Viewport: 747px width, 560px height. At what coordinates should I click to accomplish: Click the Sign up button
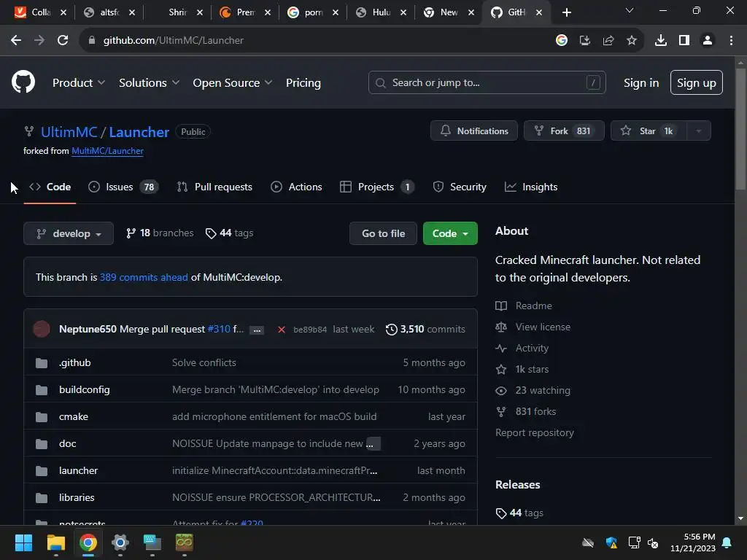[x=696, y=83]
